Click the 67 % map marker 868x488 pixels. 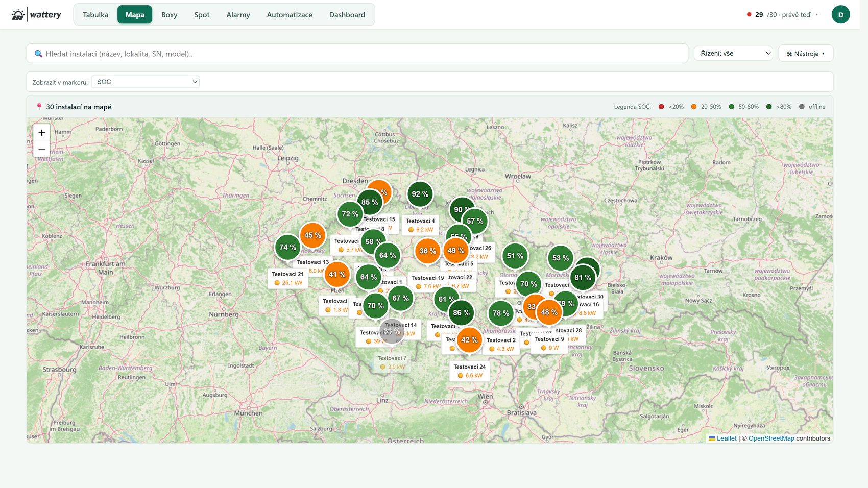pos(400,298)
